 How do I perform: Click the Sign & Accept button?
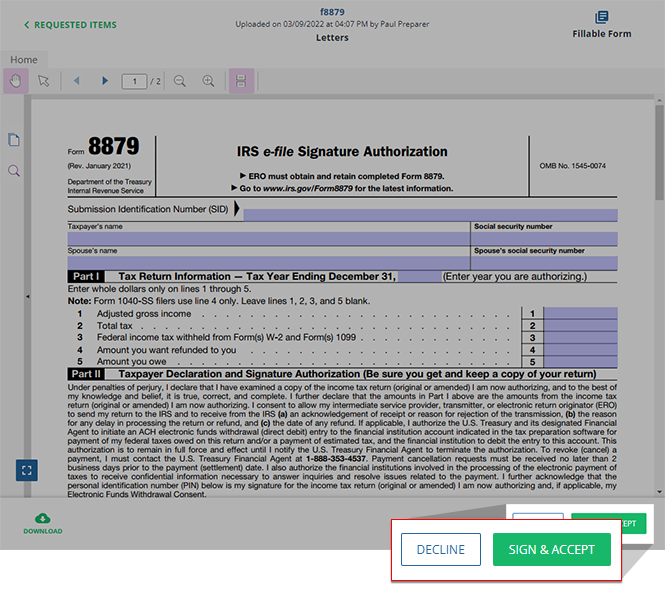pyautogui.click(x=551, y=549)
